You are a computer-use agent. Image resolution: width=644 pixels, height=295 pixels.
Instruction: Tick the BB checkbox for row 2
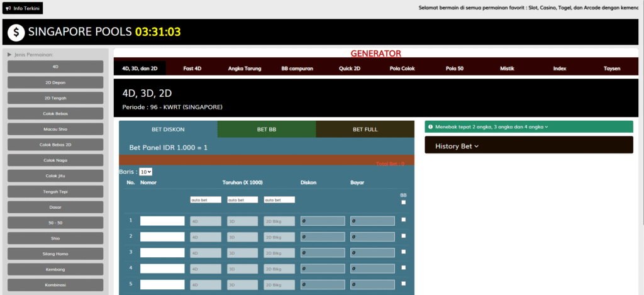coord(403,236)
